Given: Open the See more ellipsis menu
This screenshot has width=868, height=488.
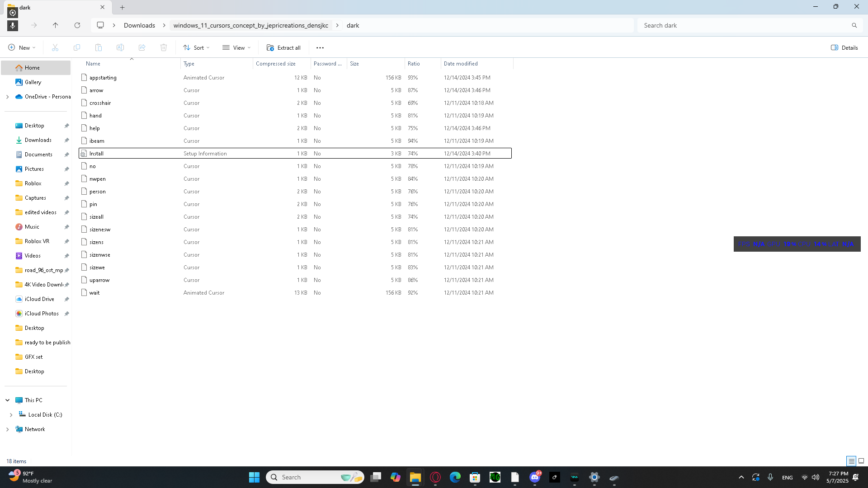Looking at the screenshot, I should coord(320,47).
